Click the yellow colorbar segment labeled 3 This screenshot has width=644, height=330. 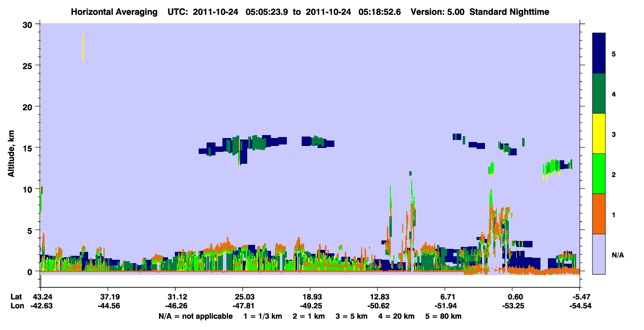[x=599, y=134]
